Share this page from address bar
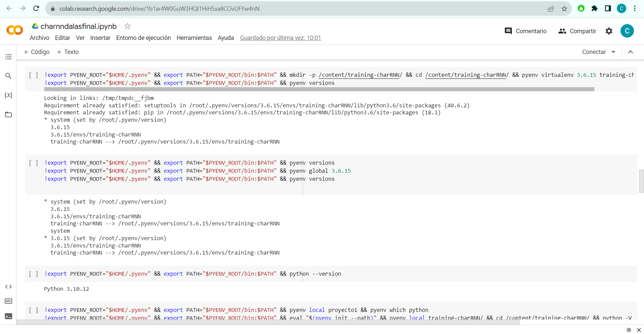Image resolution: width=644 pixels, height=334 pixels. 551,9
